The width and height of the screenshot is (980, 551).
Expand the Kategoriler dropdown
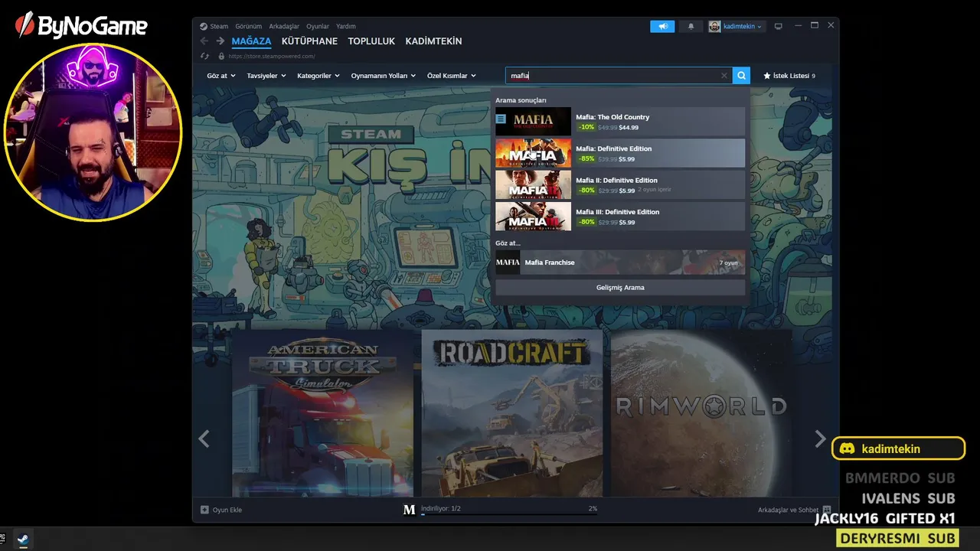point(318,76)
